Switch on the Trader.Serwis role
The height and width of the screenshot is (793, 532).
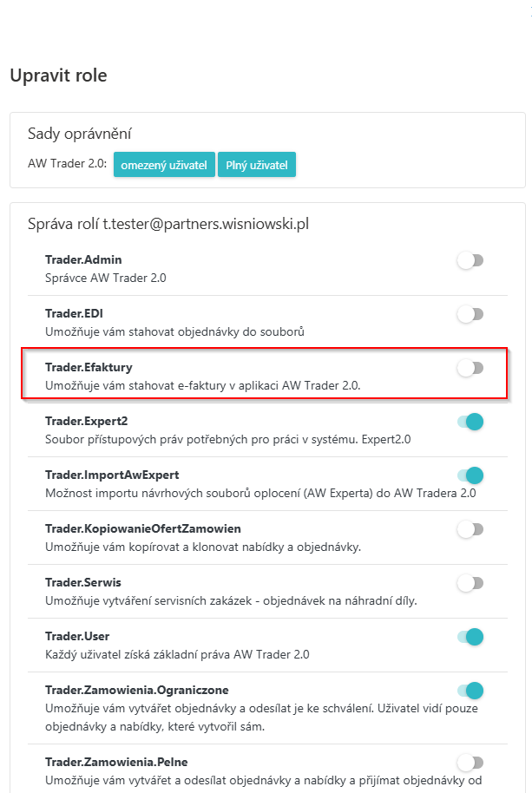[x=470, y=583]
